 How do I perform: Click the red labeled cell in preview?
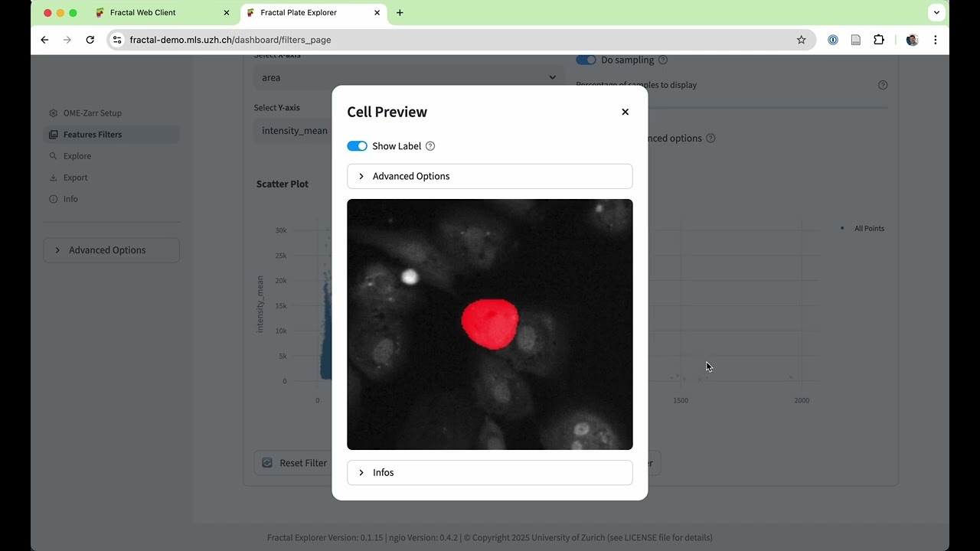click(x=490, y=324)
